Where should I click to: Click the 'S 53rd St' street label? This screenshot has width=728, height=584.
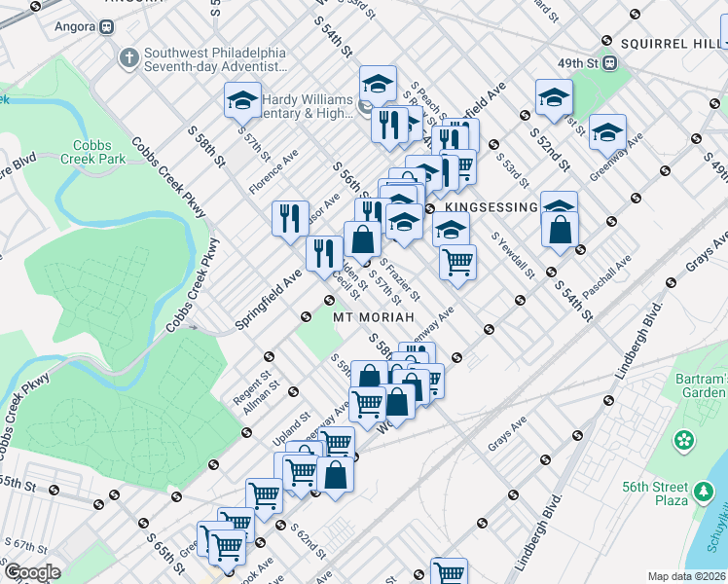pyautogui.click(x=512, y=171)
